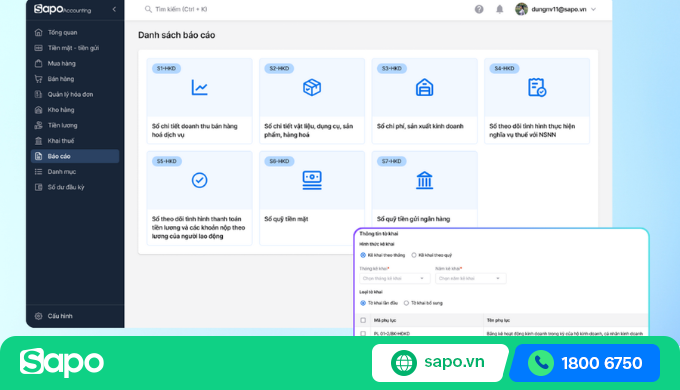Select the 'Kê khai theo quý' radio button
680x390 pixels.
pos(414,255)
